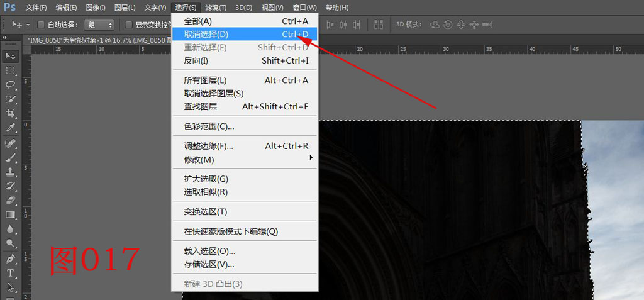Select the Path Selection tool
Screen dimensions: 644x300
coord(10,287)
